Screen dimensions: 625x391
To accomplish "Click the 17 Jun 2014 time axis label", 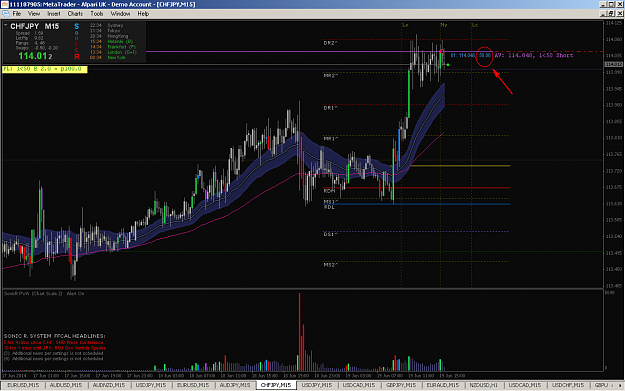I will pyautogui.click(x=14, y=376).
